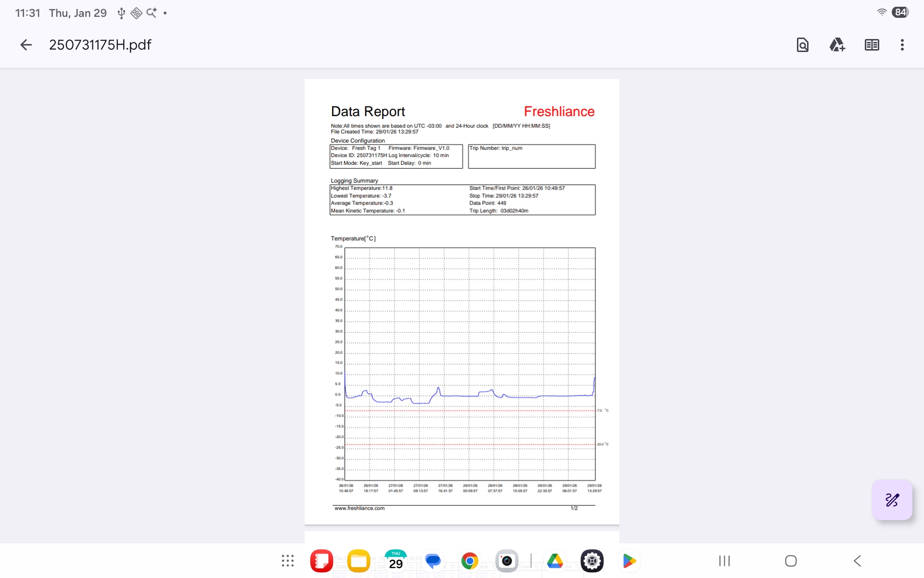This screenshot has height=578, width=924.
Task: Open the three-dot overflow menu
Action: click(x=902, y=45)
